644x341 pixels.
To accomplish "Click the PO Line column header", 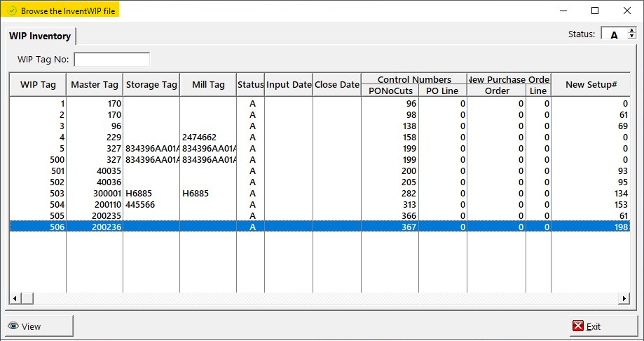I will (x=443, y=91).
